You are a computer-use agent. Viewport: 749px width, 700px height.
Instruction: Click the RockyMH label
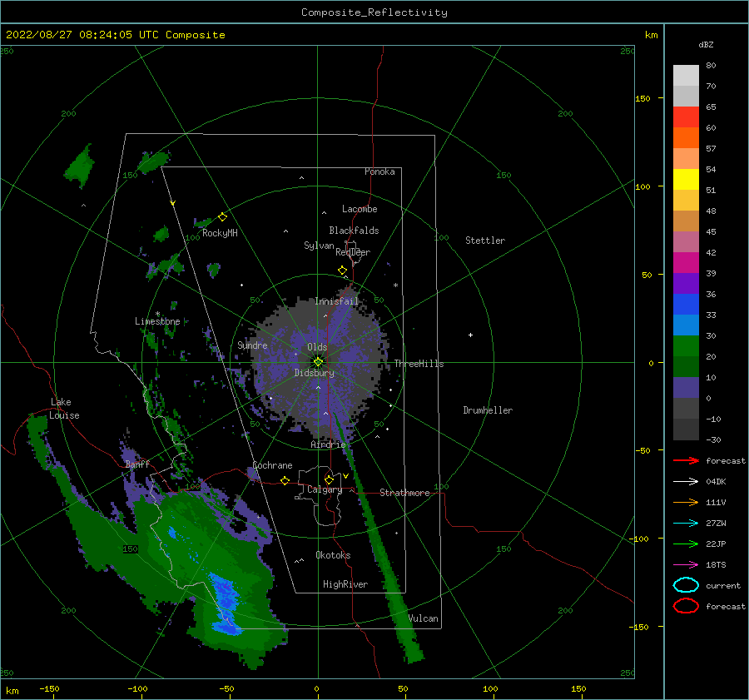tap(220, 233)
